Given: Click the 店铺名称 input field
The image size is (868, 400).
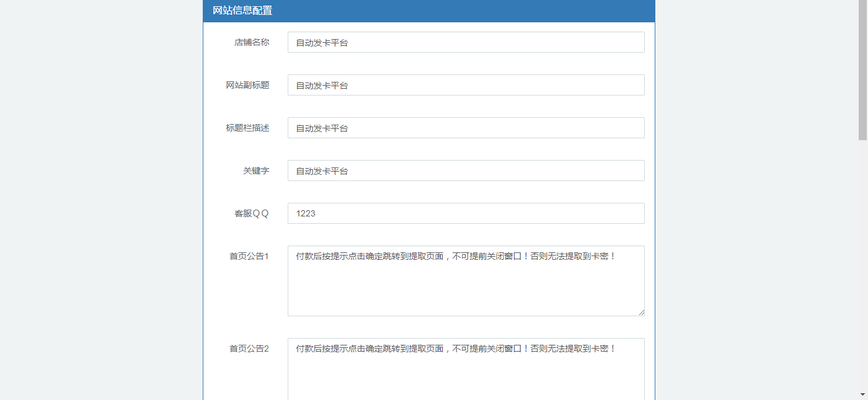Looking at the screenshot, I should pos(466,42).
